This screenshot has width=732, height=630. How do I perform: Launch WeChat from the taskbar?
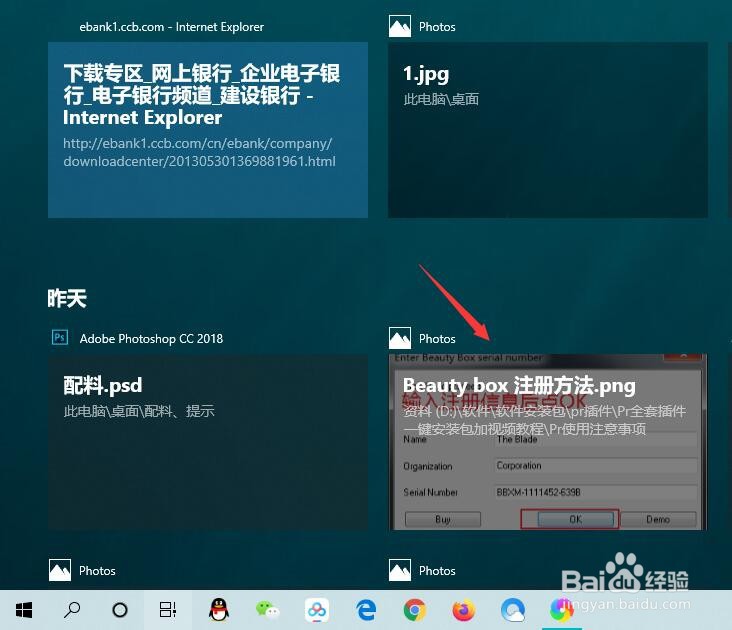point(267,609)
